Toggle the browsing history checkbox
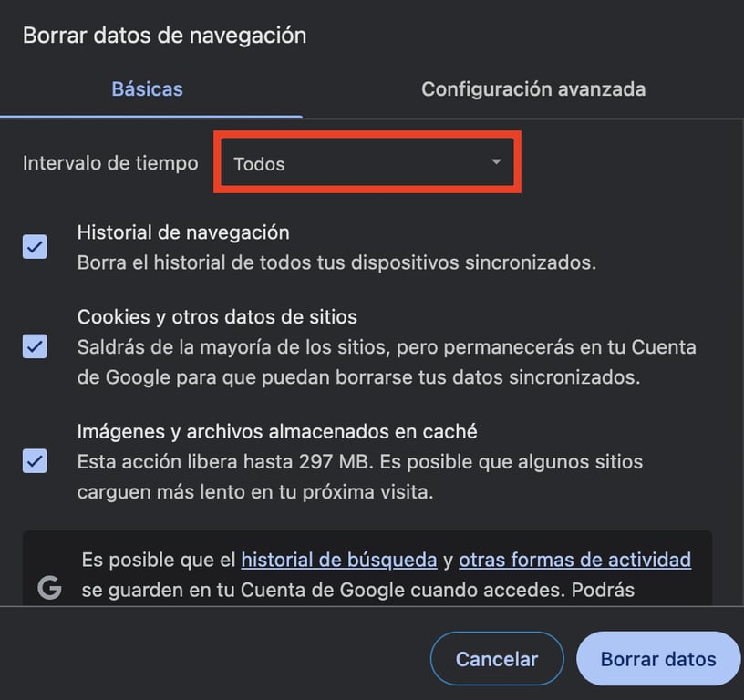This screenshot has width=744, height=700. (35, 246)
